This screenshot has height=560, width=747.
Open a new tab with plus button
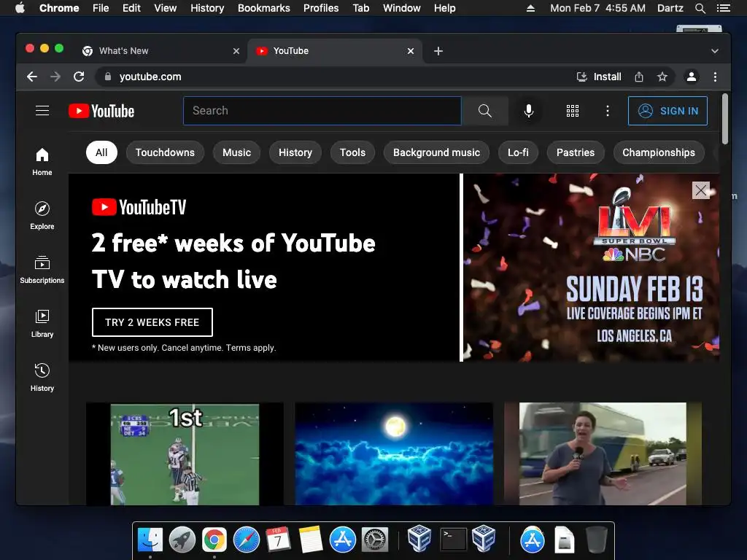(438, 51)
